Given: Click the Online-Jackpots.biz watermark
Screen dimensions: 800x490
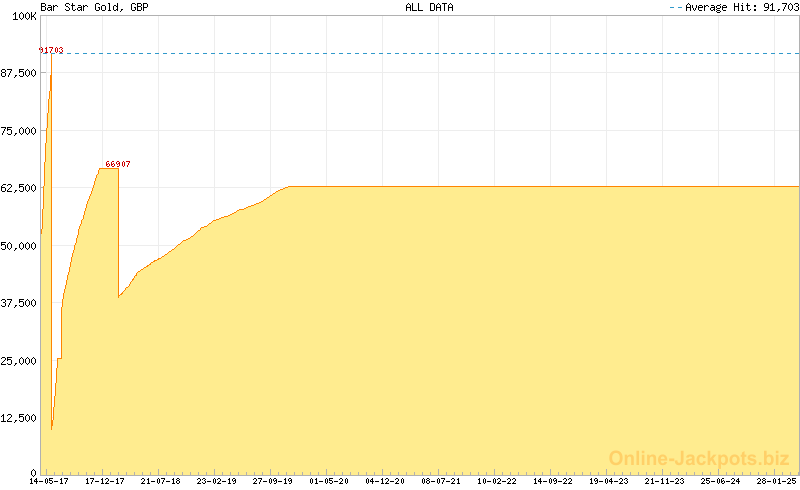Looking at the screenshot, I should pyautogui.click(x=699, y=458).
